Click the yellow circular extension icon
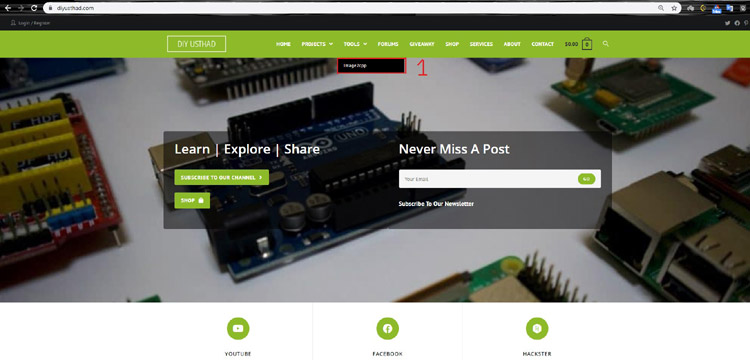 coord(703,8)
